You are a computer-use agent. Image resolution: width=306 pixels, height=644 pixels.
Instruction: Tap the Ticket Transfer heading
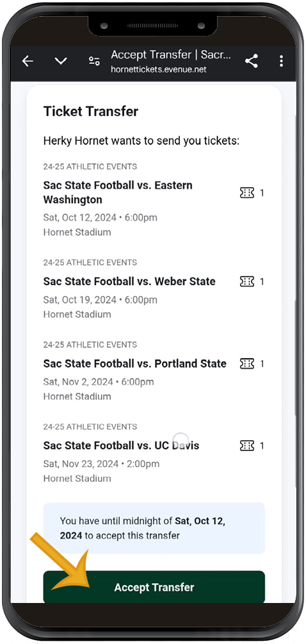91,111
